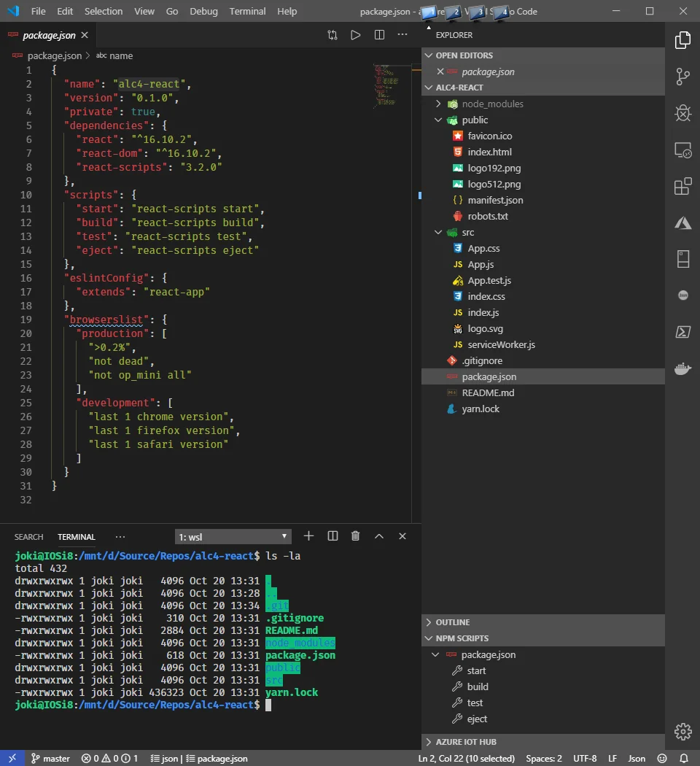Close the terminal panel
This screenshot has width=700, height=766.
tap(402, 536)
